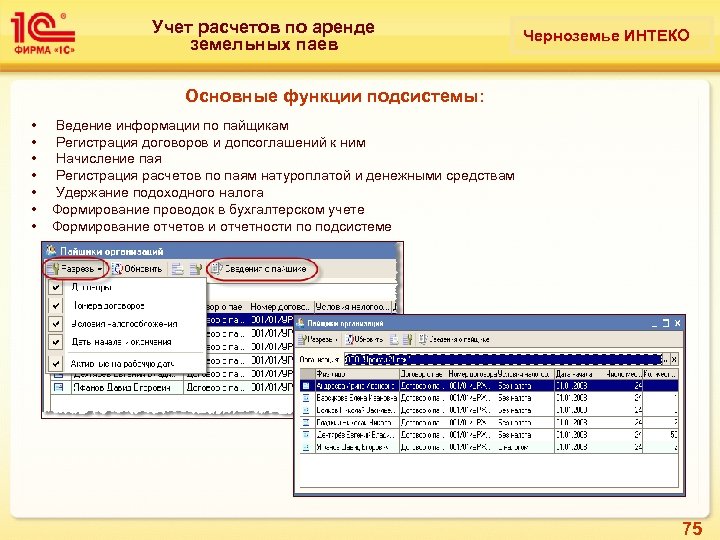Click the Физ. лицо column header, front window
The image size is (720, 540).
[357, 374]
